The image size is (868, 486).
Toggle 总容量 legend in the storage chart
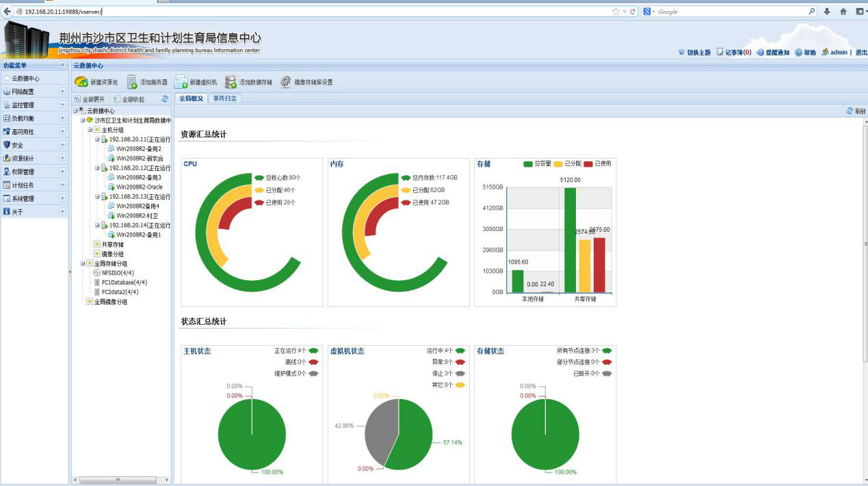pyautogui.click(x=528, y=164)
